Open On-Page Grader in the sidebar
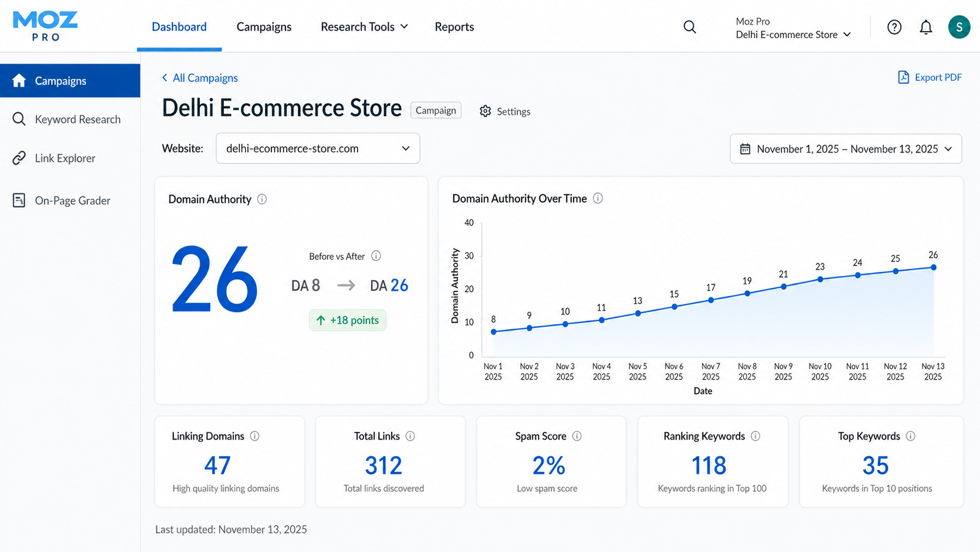The height and width of the screenshot is (552, 980). click(x=70, y=200)
